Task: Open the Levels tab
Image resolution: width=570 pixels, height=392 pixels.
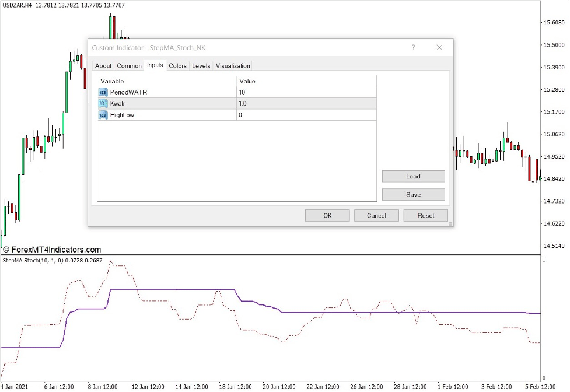Action: pyautogui.click(x=201, y=65)
